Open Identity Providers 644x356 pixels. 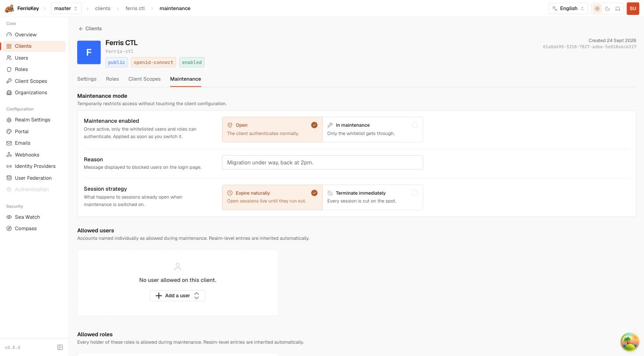(34, 166)
